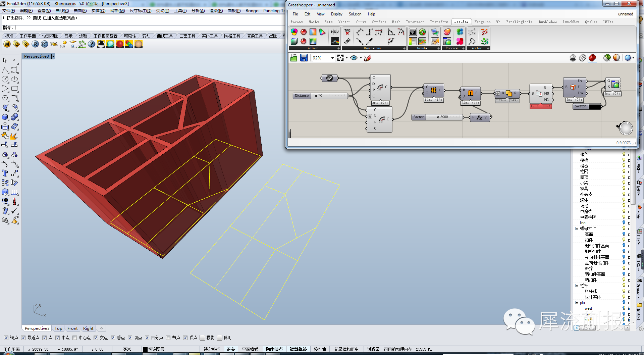The height and width of the screenshot is (355, 644).
Task: Click the Colour Wheel component icon
Action: (294, 32)
